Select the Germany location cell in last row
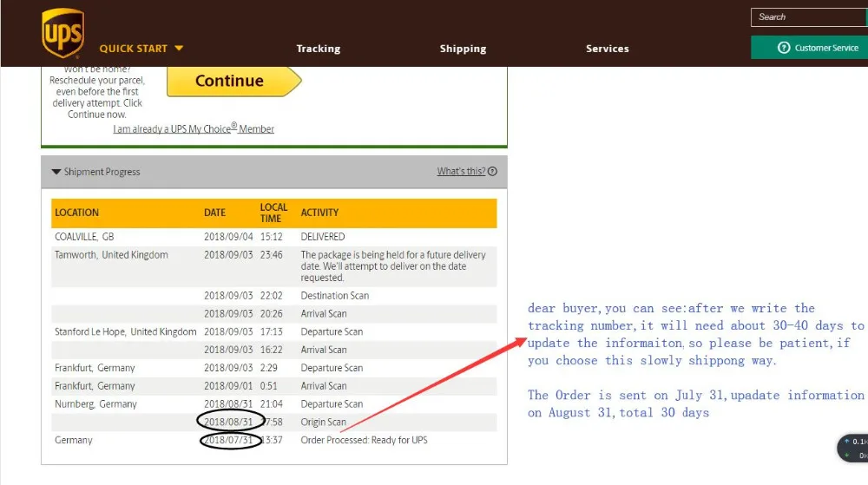 [73, 440]
